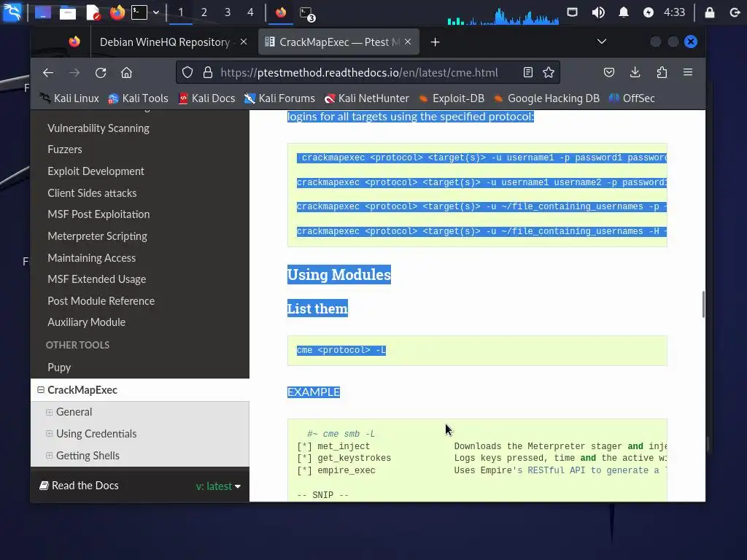Open the tracking protection shield icon

[187, 72]
